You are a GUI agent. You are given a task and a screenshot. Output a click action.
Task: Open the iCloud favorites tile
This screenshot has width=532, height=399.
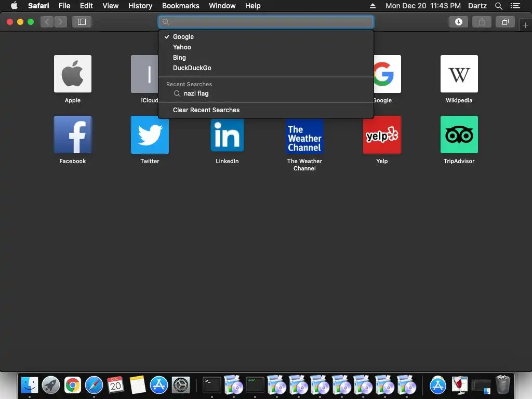(x=145, y=74)
